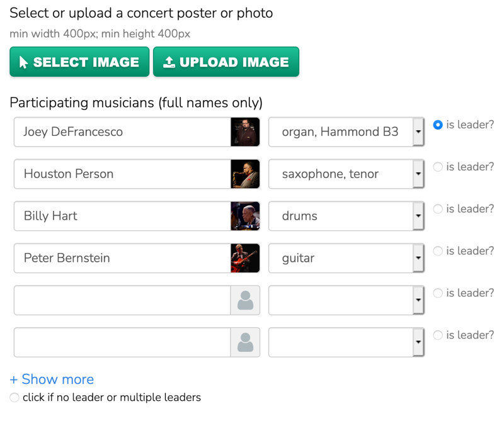Select the Joey DeFrancesco leader radio

[438, 125]
